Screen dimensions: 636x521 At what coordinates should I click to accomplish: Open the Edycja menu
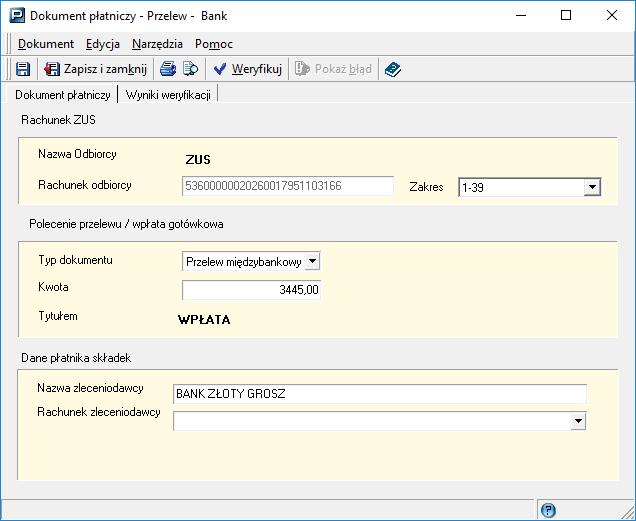click(x=103, y=44)
